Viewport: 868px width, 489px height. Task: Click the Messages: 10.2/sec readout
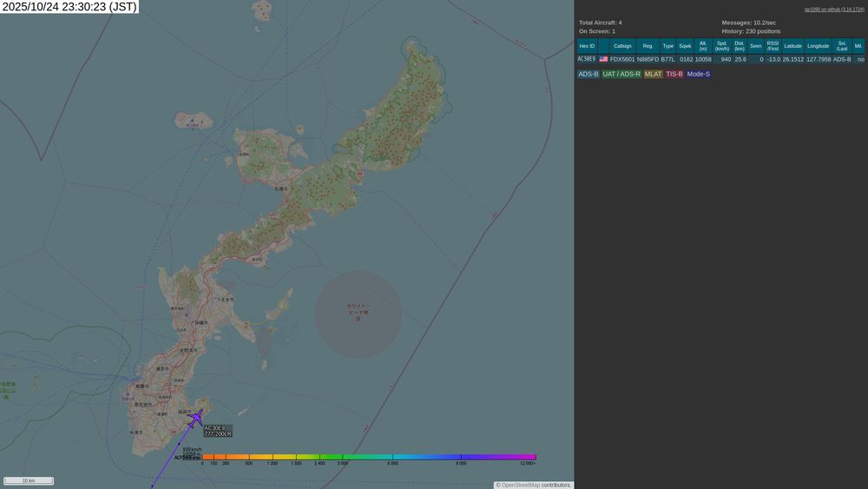pyautogui.click(x=748, y=23)
